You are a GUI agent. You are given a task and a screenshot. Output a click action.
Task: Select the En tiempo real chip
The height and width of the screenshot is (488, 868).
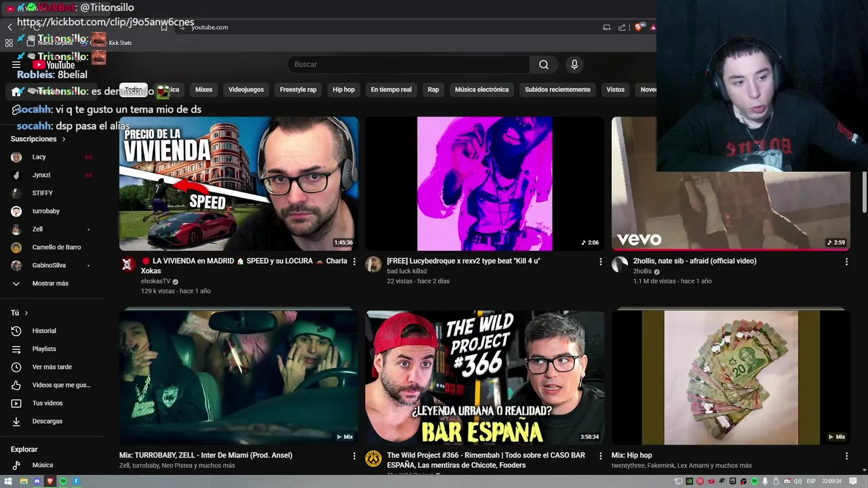coord(391,89)
